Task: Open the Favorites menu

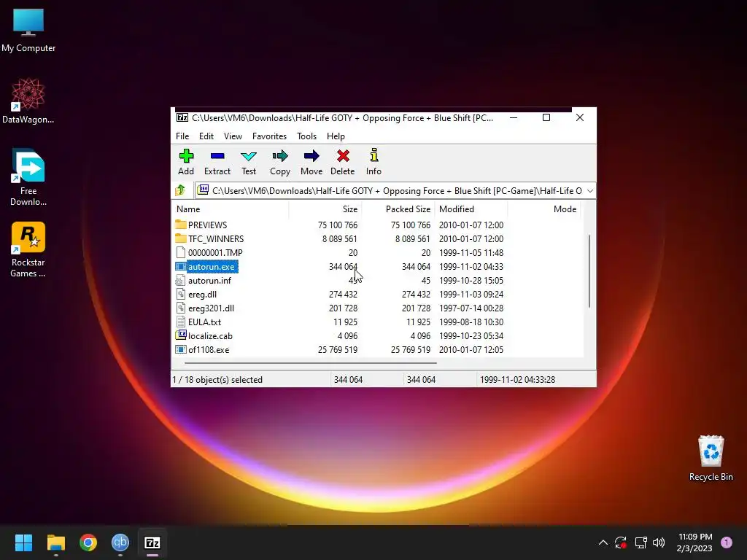Action: point(270,136)
